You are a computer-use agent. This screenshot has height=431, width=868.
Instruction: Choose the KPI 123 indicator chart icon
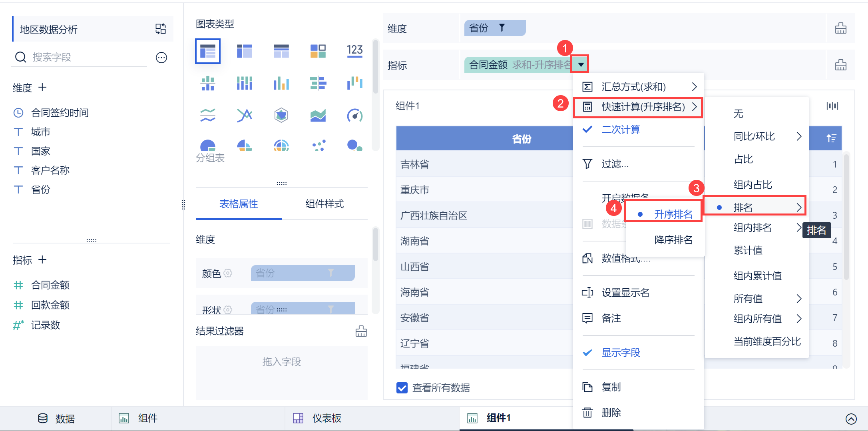tap(354, 51)
